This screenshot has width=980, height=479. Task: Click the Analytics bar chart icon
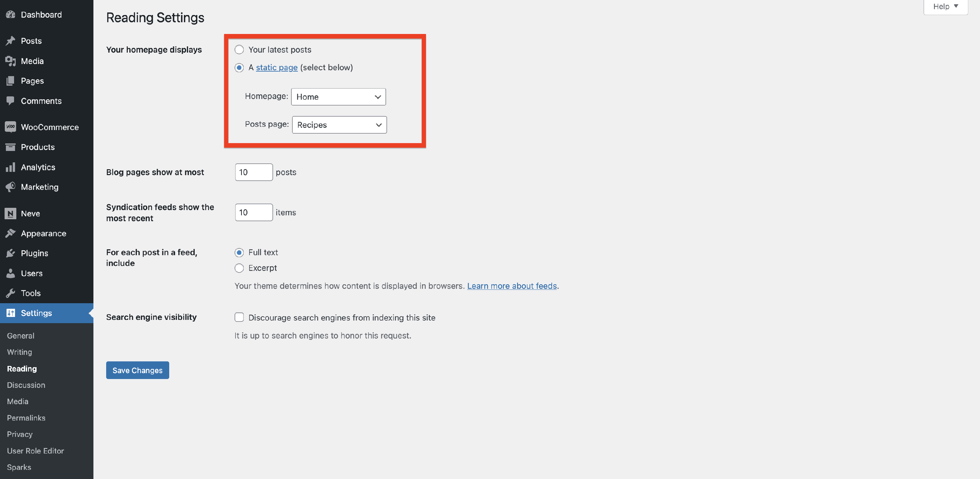[x=10, y=167]
